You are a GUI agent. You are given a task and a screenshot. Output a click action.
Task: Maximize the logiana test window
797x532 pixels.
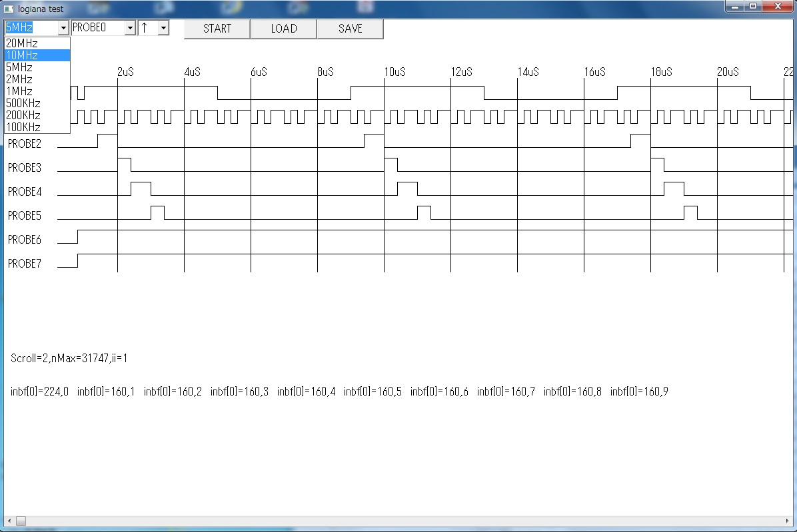[753, 7]
